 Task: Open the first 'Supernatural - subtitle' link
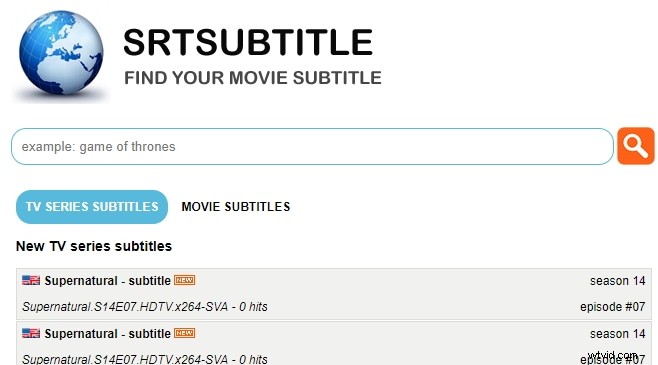[107, 281]
